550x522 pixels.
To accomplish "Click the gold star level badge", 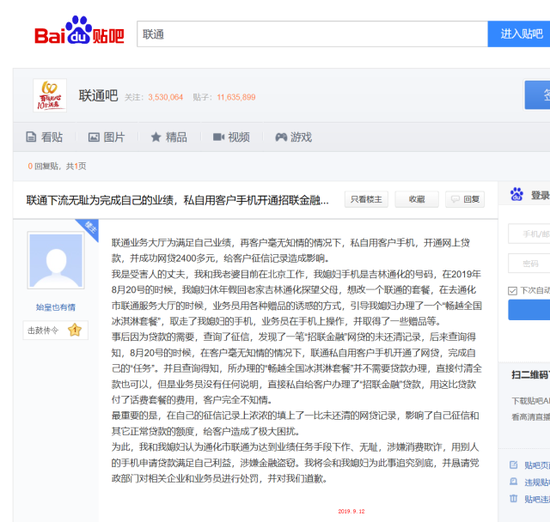I will click(x=75, y=330).
